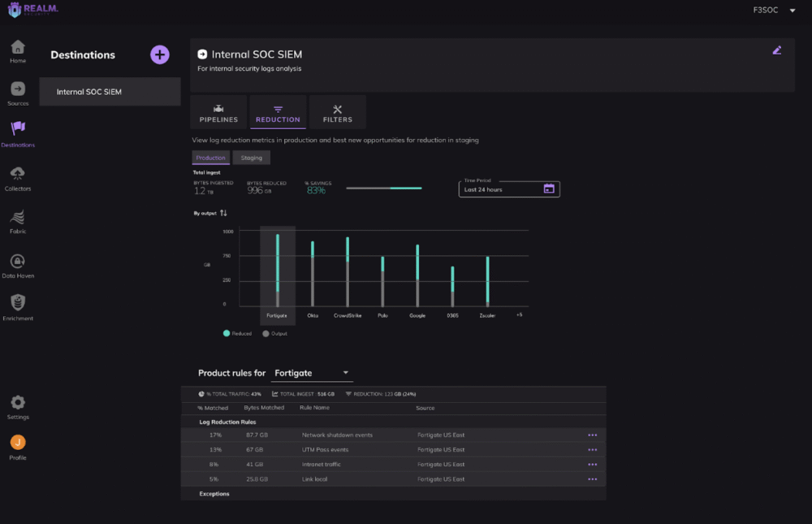Switch to the Filters tab
812x524 pixels.
coord(337,113)
